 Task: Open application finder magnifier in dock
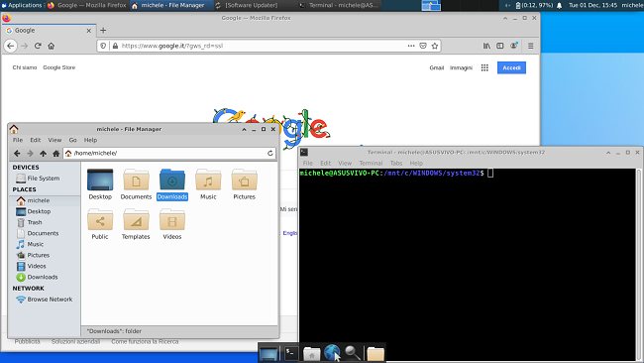coord(353,353)
